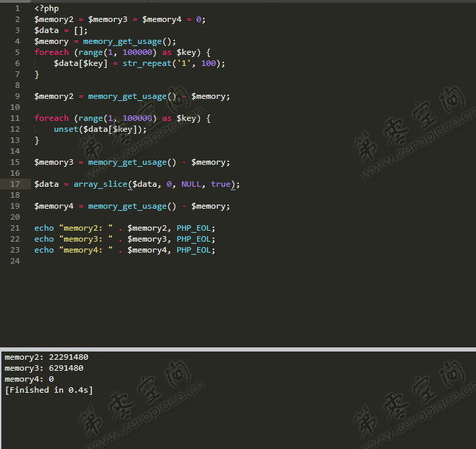Screen dimensions: 476x449
Task: Click line number 17 in the gutter
Action: coord(15,184)
